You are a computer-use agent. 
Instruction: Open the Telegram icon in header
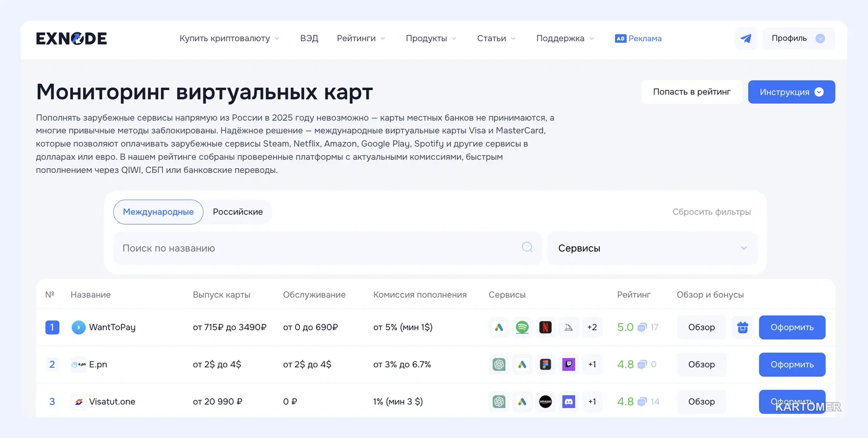click(x=746, y=39)
